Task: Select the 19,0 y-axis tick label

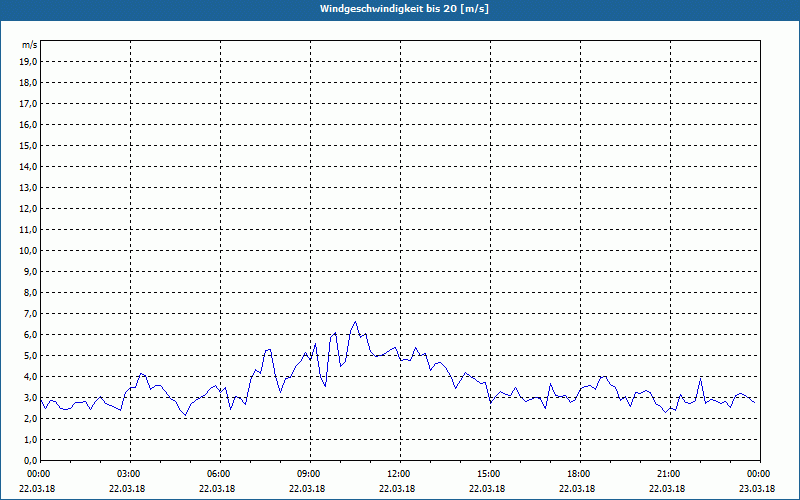Action: pyautogui.click(x=29, y=61)
